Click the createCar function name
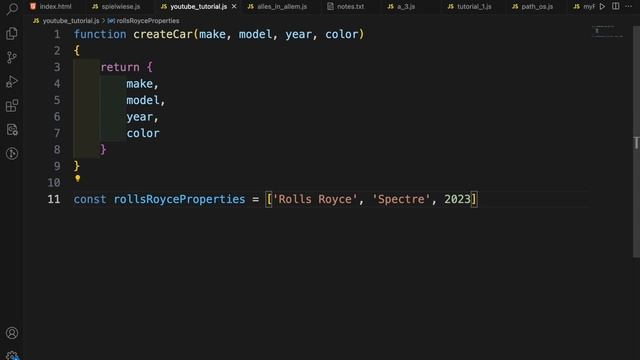640x360 pixels. (163, 34)
